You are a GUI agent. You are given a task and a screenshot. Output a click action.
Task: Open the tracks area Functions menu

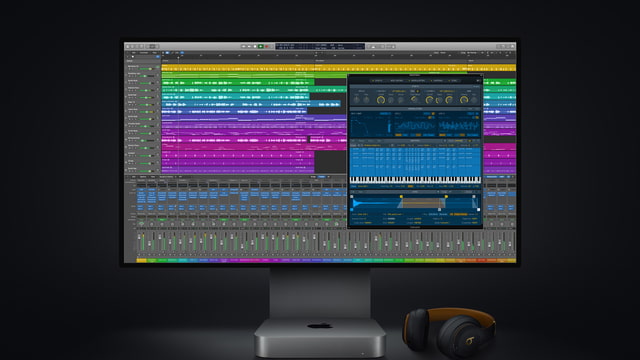point(144,53)
